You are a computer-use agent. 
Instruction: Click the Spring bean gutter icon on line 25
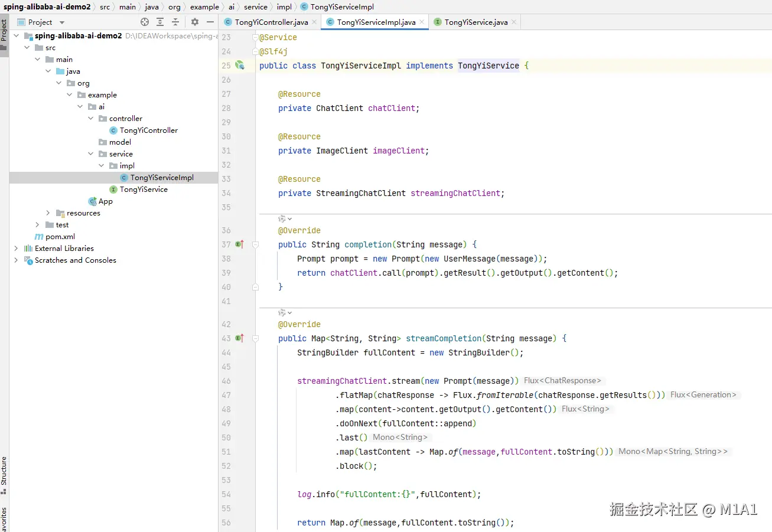240,65
